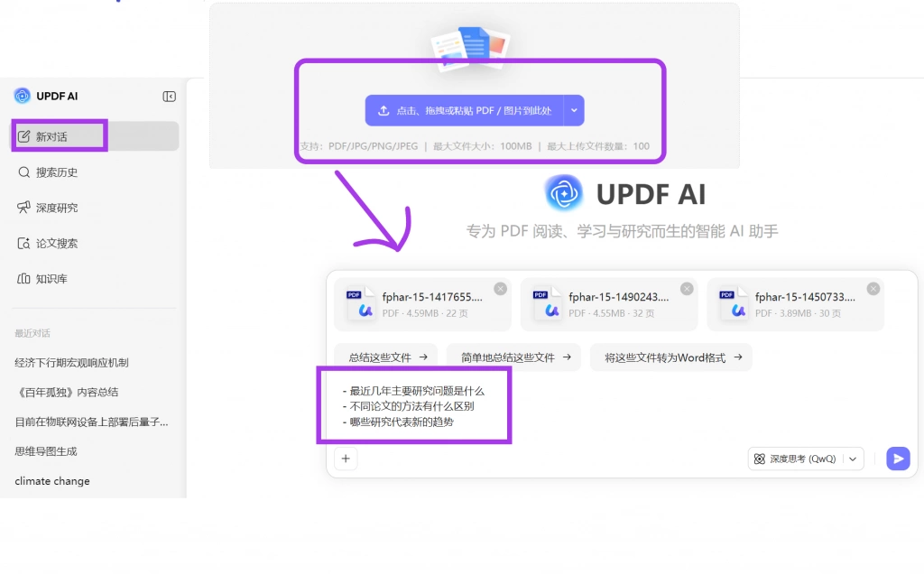Send the message with arrow button
Image resolution: width=924 pixels, height=575 pixels.
click(898, 459)
